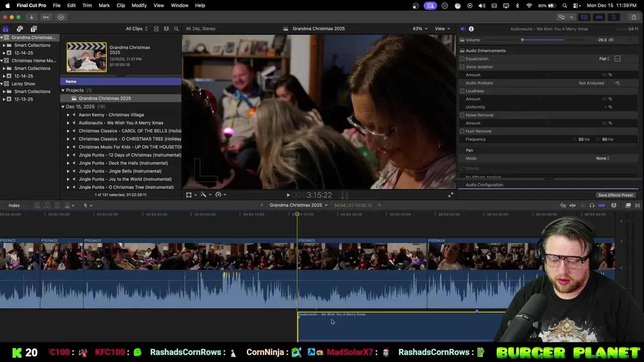The height and width of the screenshot is (362, 644).
Task: Click the Import Media arrow icon
Action: coord(31,17)
